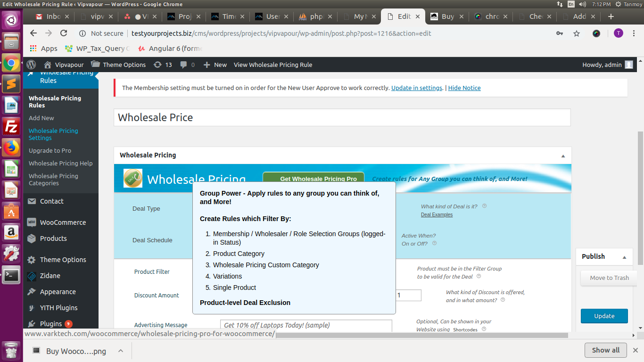Open Vipvapour site home in admin bar
This screenshot has height=362, width=644.
pos(64,65)
